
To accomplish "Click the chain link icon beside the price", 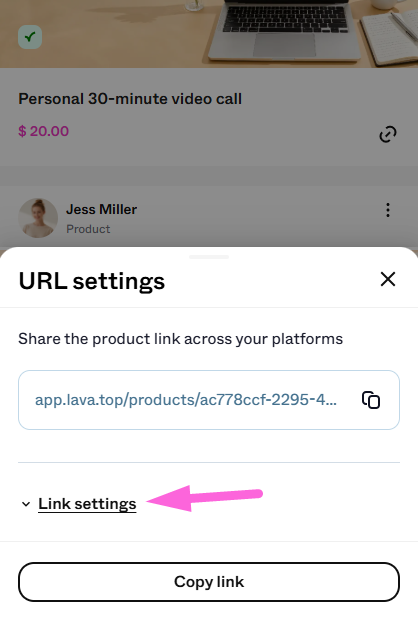I will [x=388, y=134].
